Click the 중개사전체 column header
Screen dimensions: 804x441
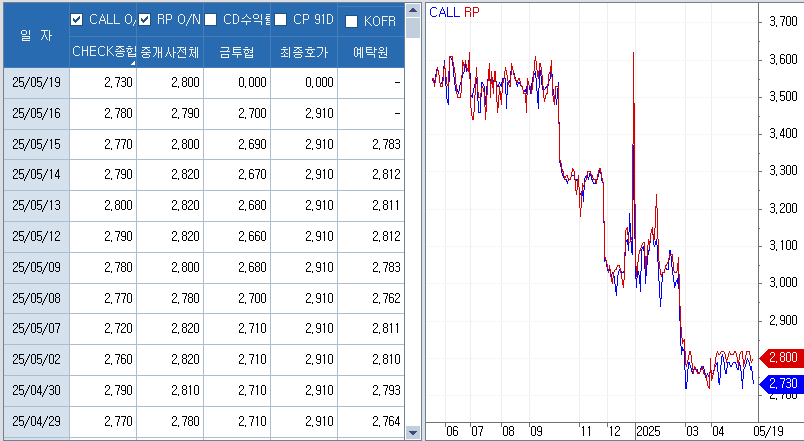pos(169,51)
